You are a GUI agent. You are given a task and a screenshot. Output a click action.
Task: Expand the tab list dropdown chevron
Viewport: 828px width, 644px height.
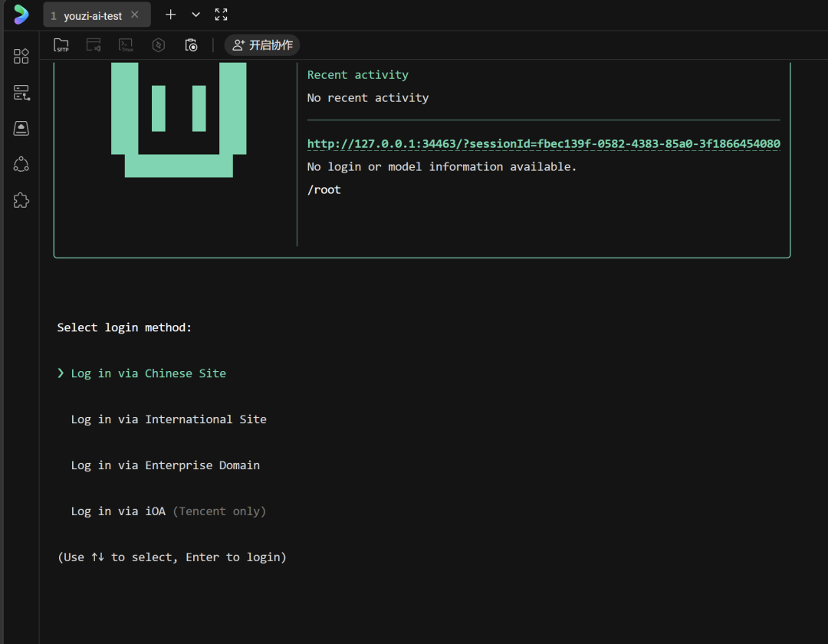(x=196, y=15)
